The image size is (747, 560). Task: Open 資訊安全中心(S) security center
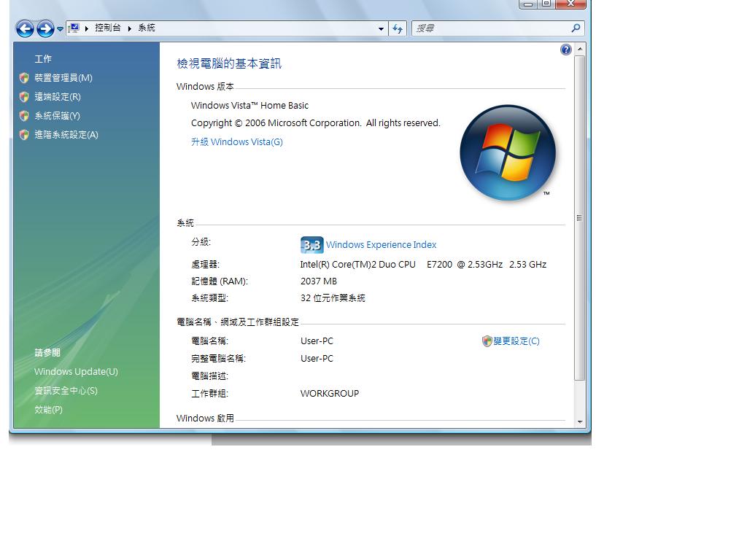click(x=66, y=391)
